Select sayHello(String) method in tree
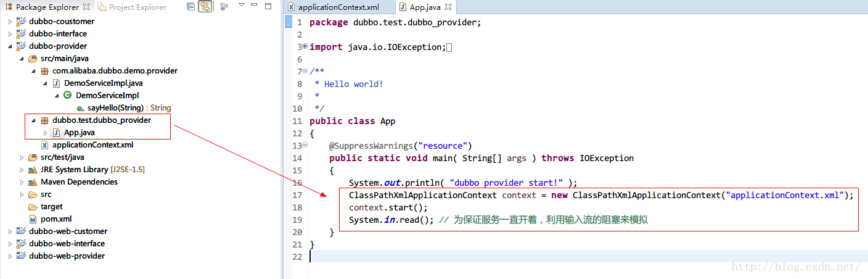 pyautogui.click(x=129, y=108)
